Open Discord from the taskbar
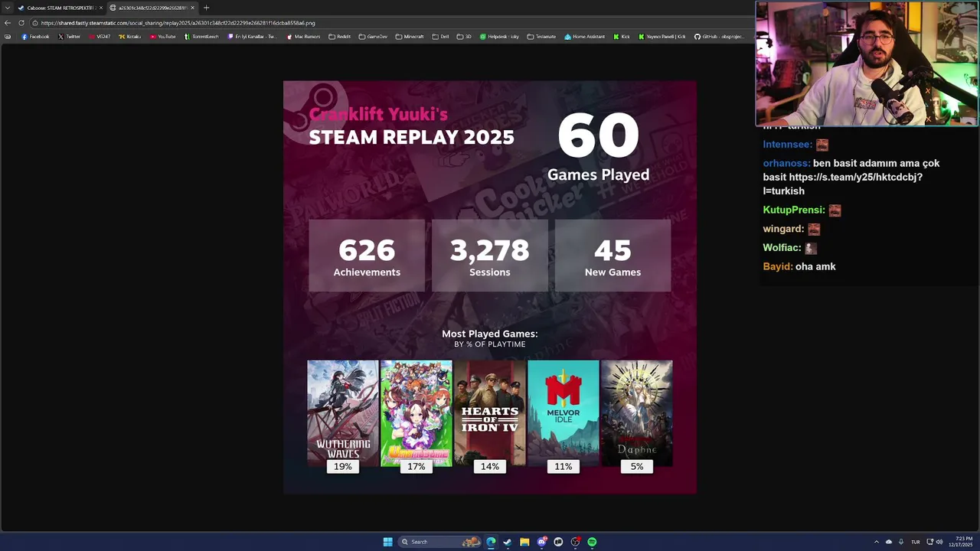This screenshot has height=551, width=980. pyautogui.click(x=541, y=542)
